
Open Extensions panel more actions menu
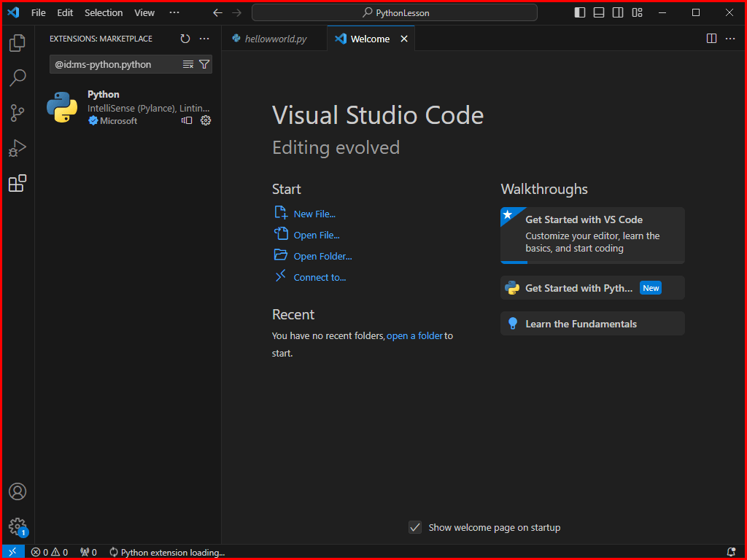point(204,39)
